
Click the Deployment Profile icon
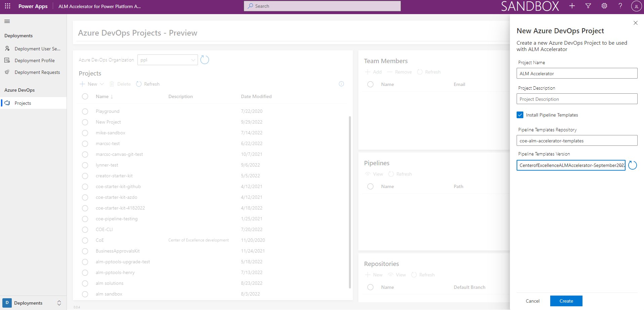[7, 60]
